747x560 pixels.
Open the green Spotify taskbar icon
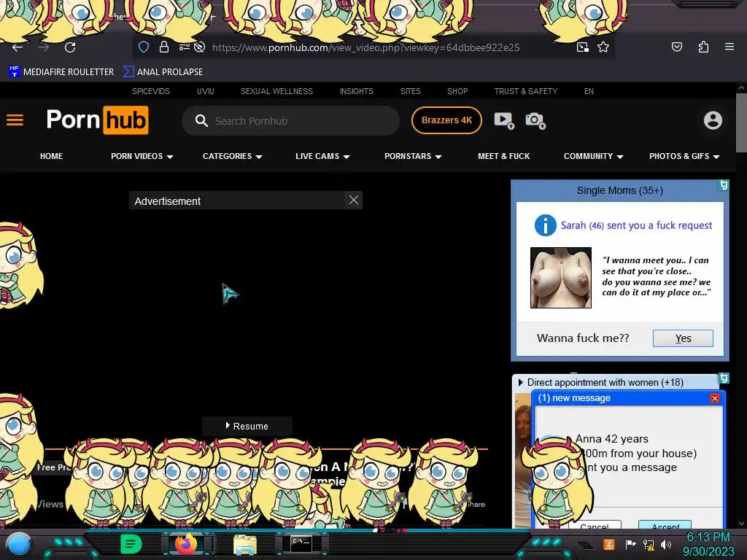tap(131, 544)
